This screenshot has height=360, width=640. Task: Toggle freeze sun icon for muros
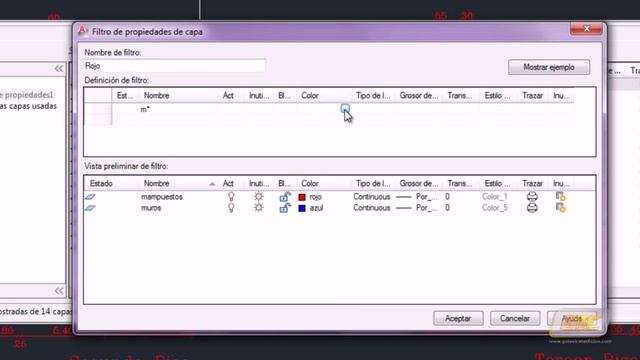coord(258,208)
